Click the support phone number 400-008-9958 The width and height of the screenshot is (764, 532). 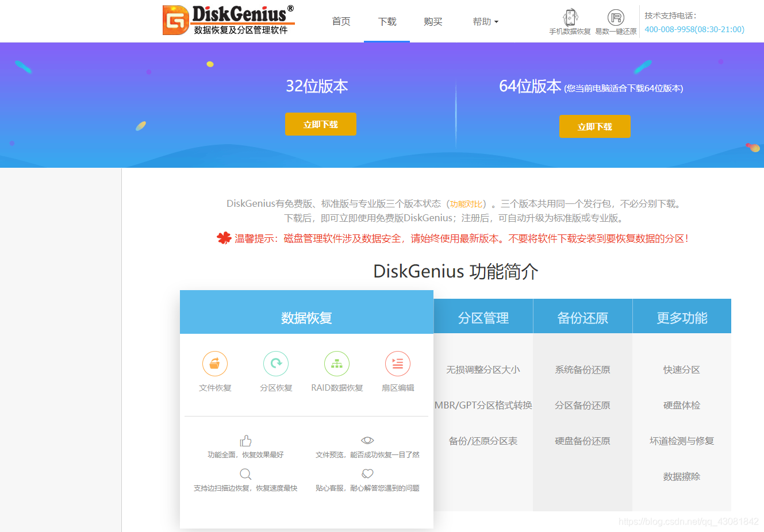[x=694, y=29]
